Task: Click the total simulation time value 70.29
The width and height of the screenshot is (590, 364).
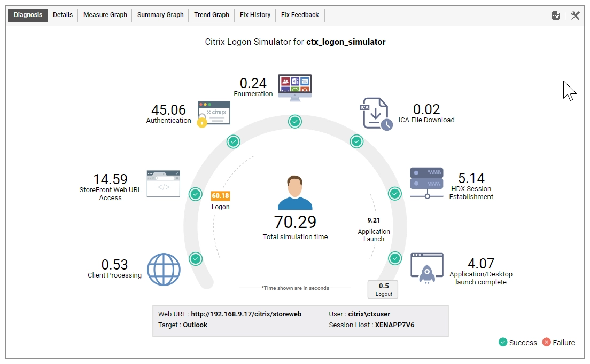Action: tap(295, 222)
